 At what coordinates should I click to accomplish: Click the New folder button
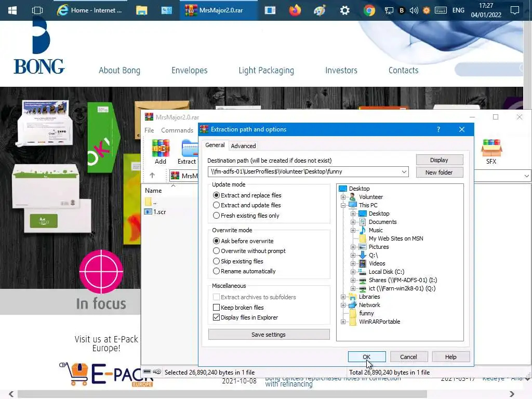click(440, 172)
